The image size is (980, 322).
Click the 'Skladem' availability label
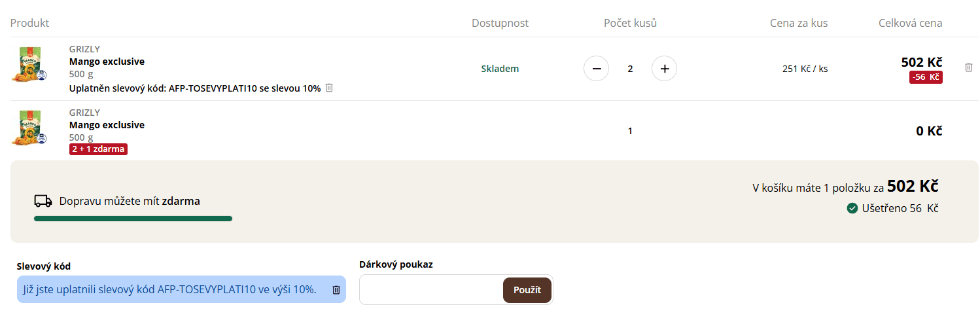(x=500, y=69)
